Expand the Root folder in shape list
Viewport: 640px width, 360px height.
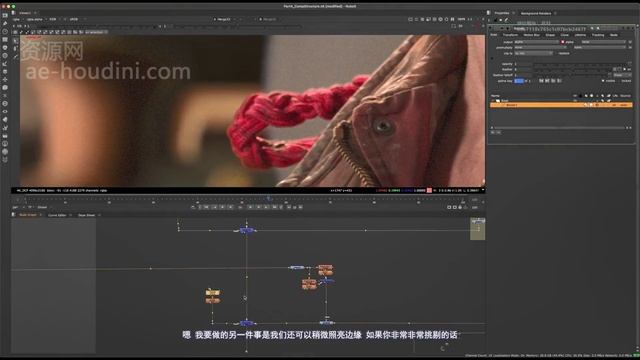[493, 100]
